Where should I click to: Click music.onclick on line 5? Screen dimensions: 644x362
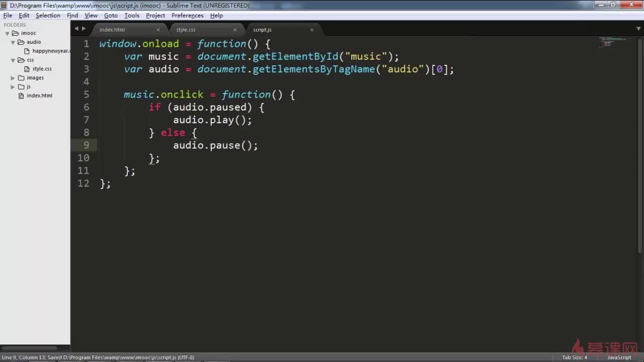(164, 95)
